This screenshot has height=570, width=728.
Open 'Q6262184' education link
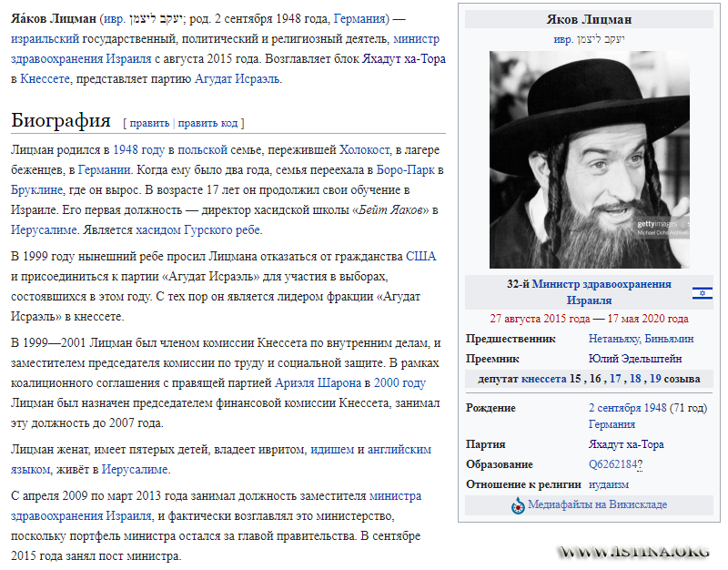click(612, 464)
